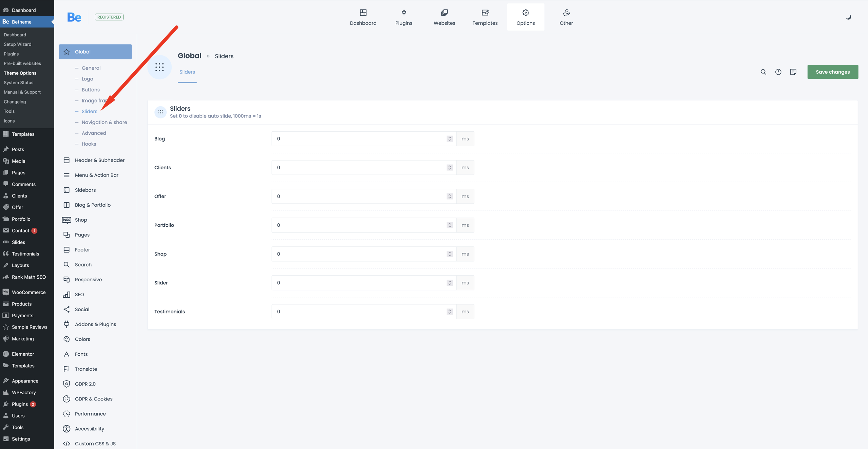Expand the Menu & Action Bar section
868x449 pixels.
[x=96, y=175]
